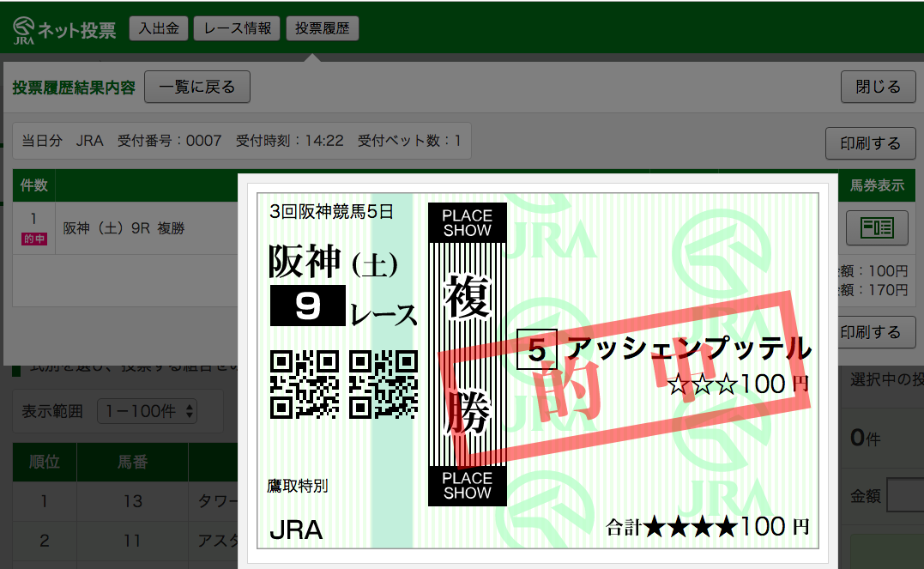Screen dimensions: 924x569
Task: Go back with 一覧に戻る button
Action: click(197, 87)
